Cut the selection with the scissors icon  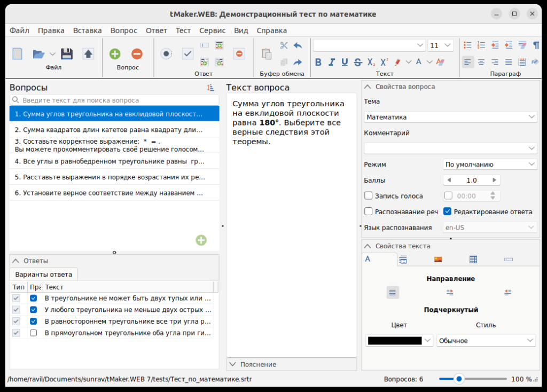tap(284, 45)
